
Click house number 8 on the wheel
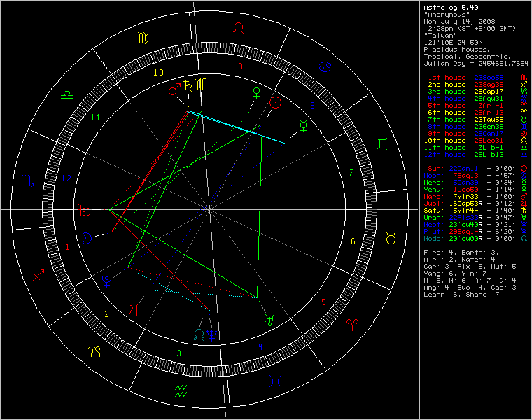pos(312,106)
